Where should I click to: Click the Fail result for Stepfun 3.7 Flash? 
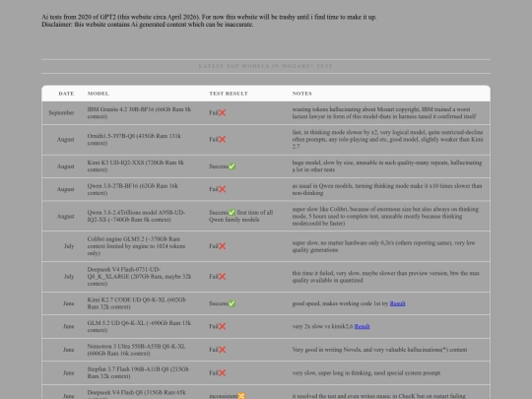point(218,372)
